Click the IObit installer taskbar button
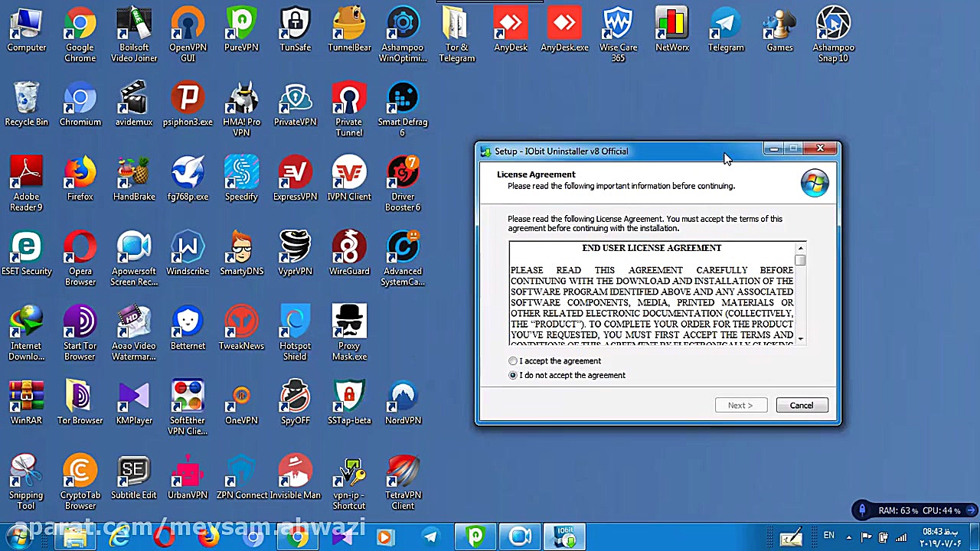Viewport: 980px width, 551px height. coord(564,537)
